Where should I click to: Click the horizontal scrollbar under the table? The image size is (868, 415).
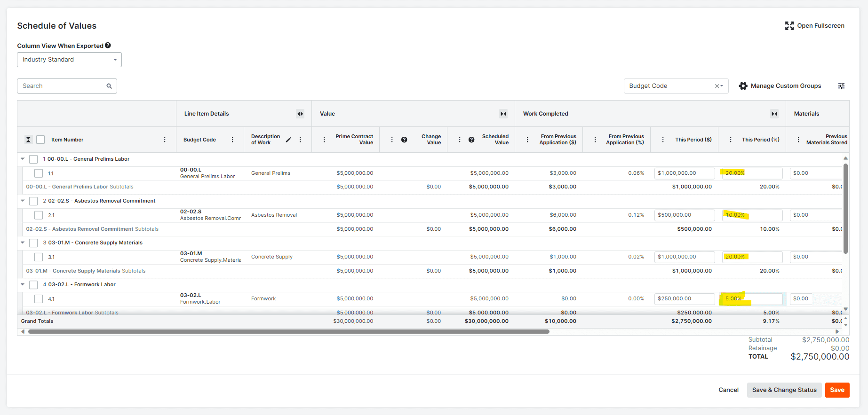point(288,332)
